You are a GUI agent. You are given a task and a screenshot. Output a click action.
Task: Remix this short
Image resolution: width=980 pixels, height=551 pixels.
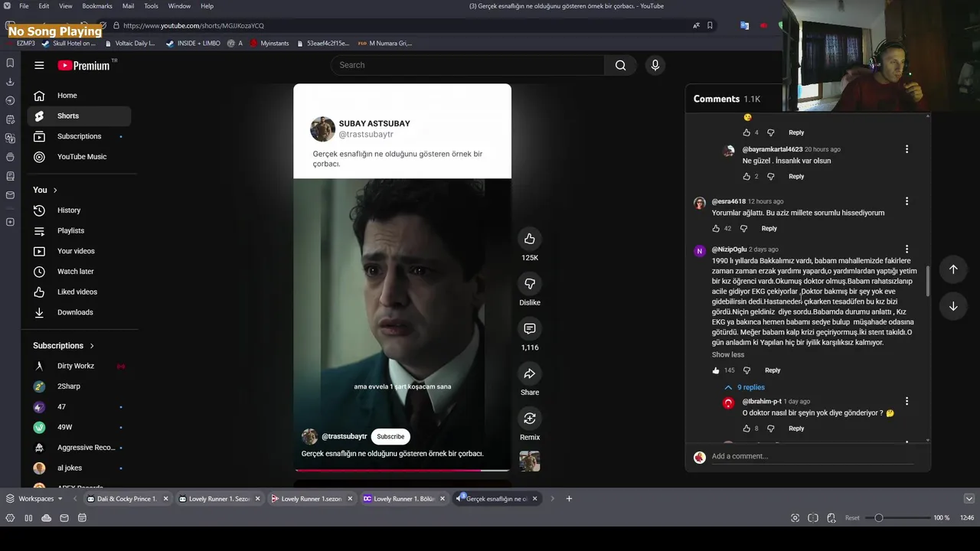tap(530, 419)
